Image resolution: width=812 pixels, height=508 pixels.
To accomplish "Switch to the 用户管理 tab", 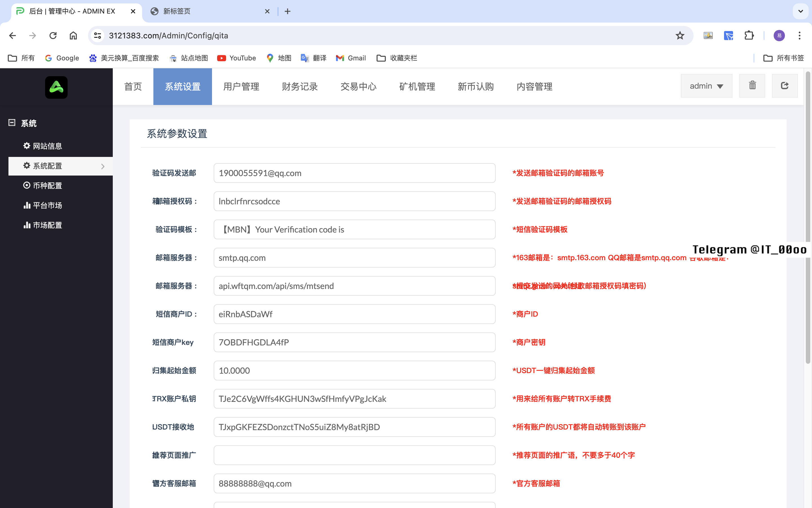I will point(241,87).
